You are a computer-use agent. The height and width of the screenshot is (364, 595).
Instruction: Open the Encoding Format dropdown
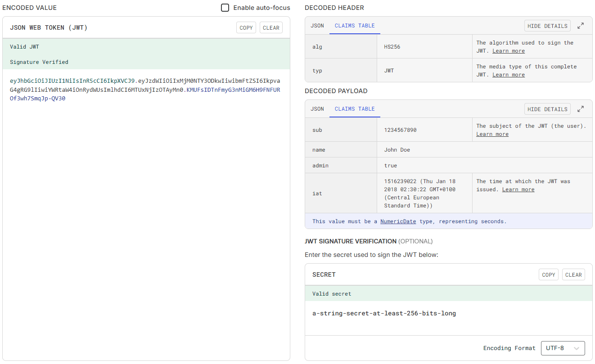click(x=563, y=348)
